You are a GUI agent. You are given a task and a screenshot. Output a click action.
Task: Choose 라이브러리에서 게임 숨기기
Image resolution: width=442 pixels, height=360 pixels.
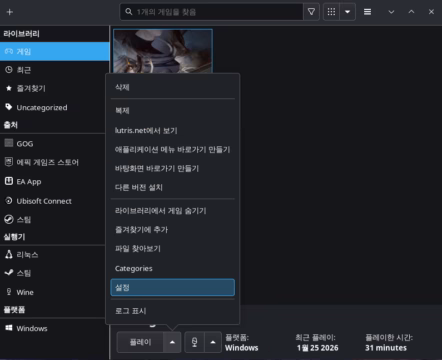pos(173,211)
